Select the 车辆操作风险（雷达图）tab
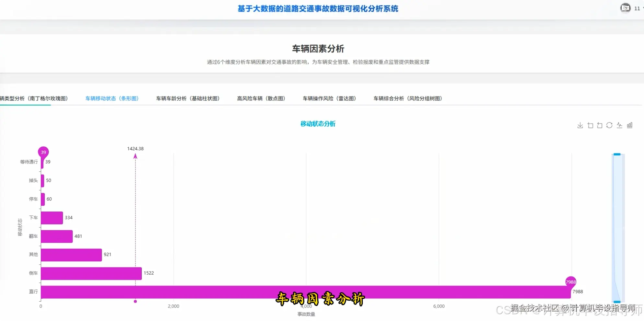This screenshot has width=644, height=321. tap(329, 98)
